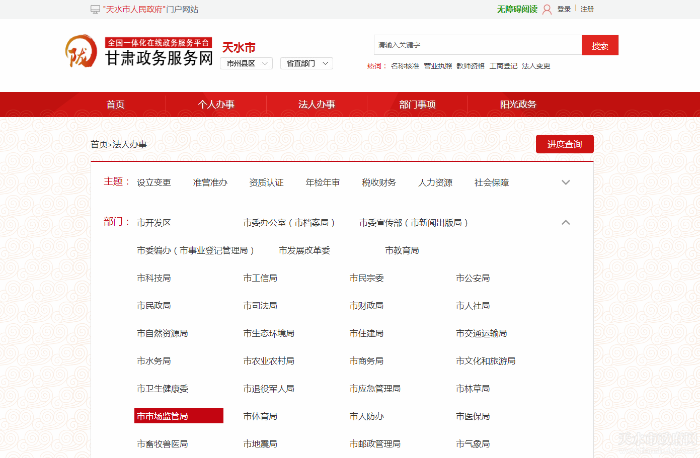
Task: Click the 甘肃政务服务网 logo emblem
Action: (81, 52)
